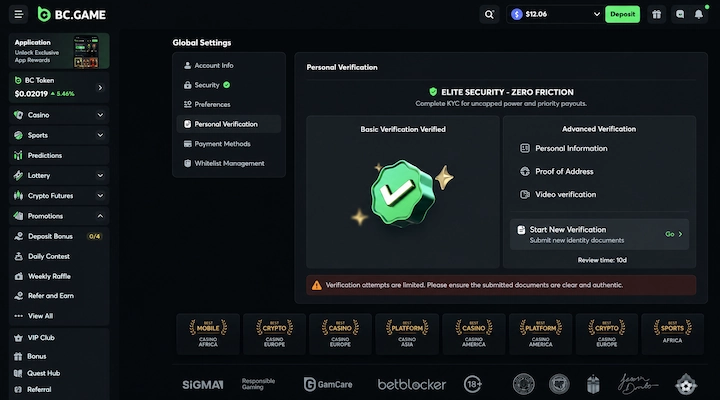Open the search magnifier
Viewport: 720px width, 400px height.
pyautogui.click(x=489, y=15)
